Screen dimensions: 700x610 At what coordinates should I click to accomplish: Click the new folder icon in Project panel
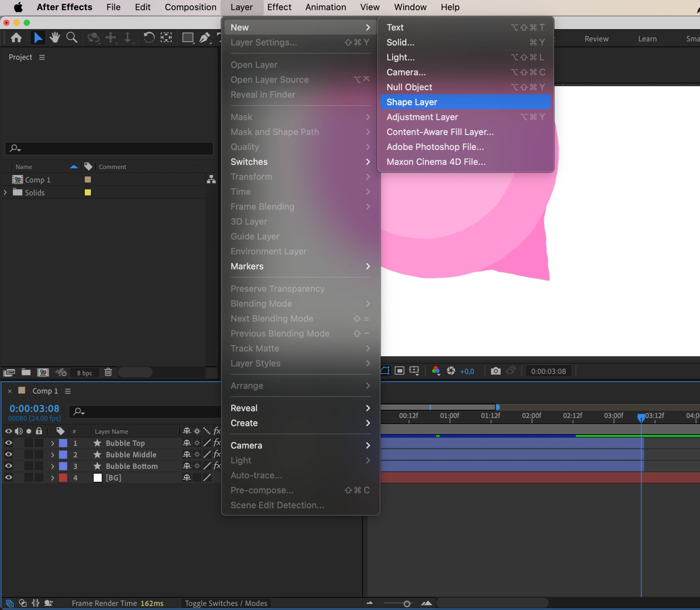coord(26,372)
